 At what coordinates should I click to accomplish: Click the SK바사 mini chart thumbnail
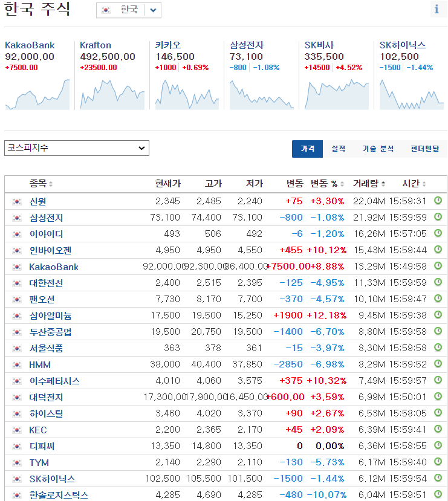337,94
